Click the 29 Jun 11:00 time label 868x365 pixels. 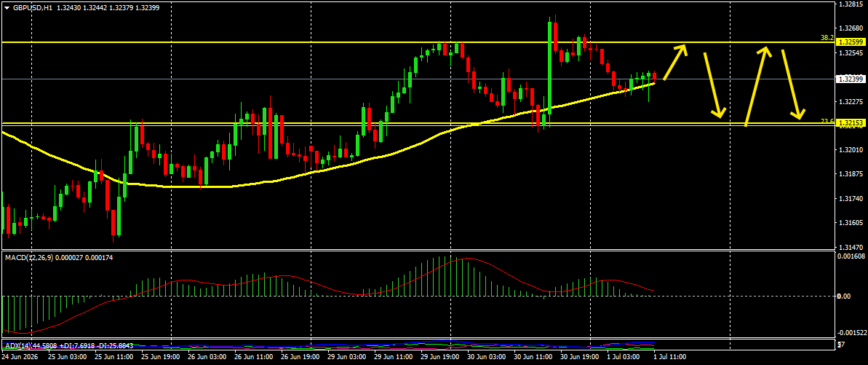click(393, 356)
